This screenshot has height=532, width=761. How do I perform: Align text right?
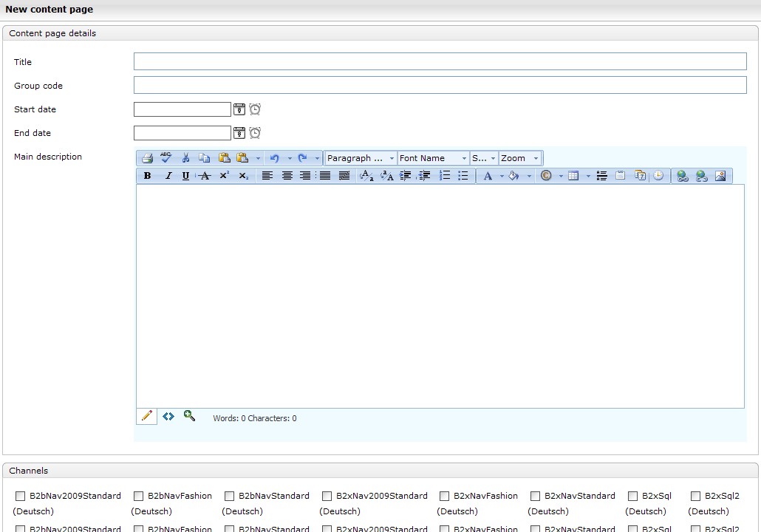[305, 176]
